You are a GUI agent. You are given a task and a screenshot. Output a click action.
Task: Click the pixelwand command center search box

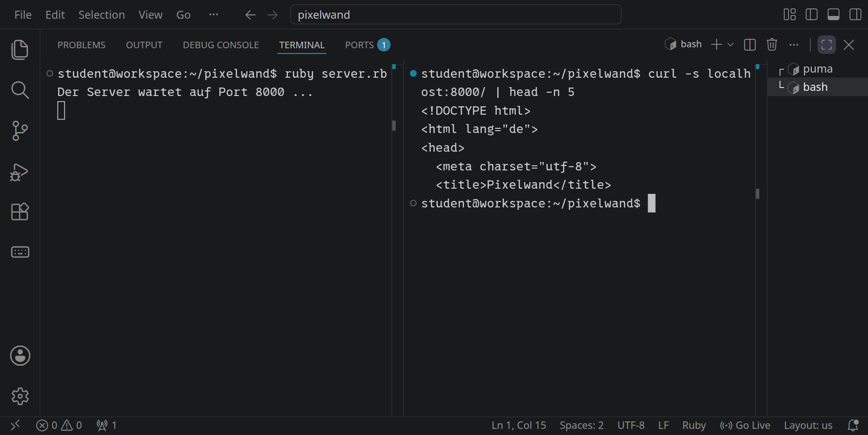456,15
